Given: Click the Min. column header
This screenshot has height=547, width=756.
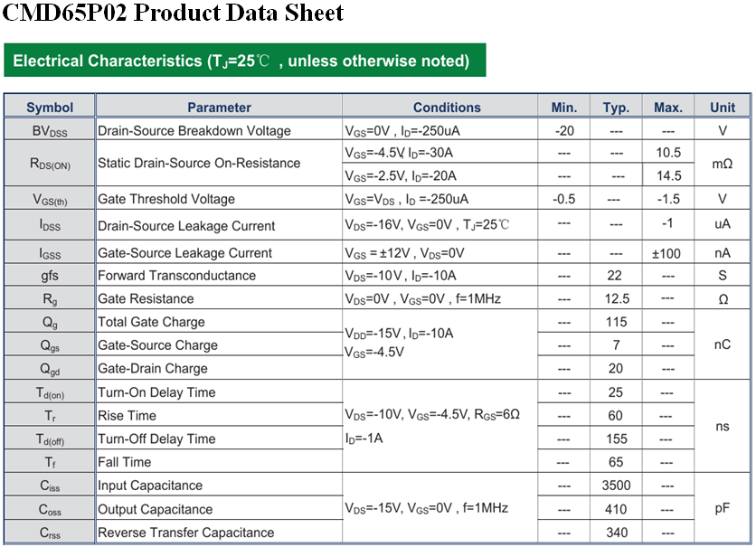Looking at the screenshot, I should 564,107.
